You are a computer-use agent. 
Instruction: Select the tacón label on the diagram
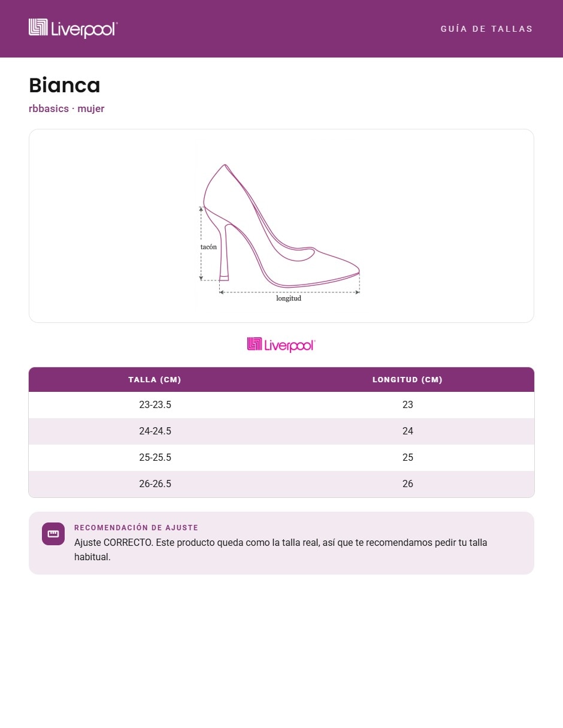208,246
